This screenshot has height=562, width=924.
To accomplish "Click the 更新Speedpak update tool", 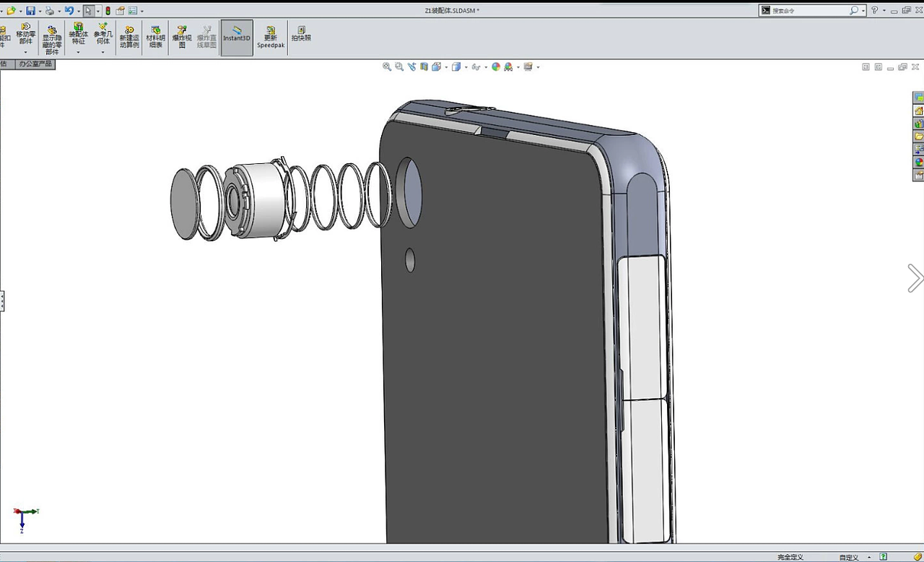I will [x=271, y=36].
